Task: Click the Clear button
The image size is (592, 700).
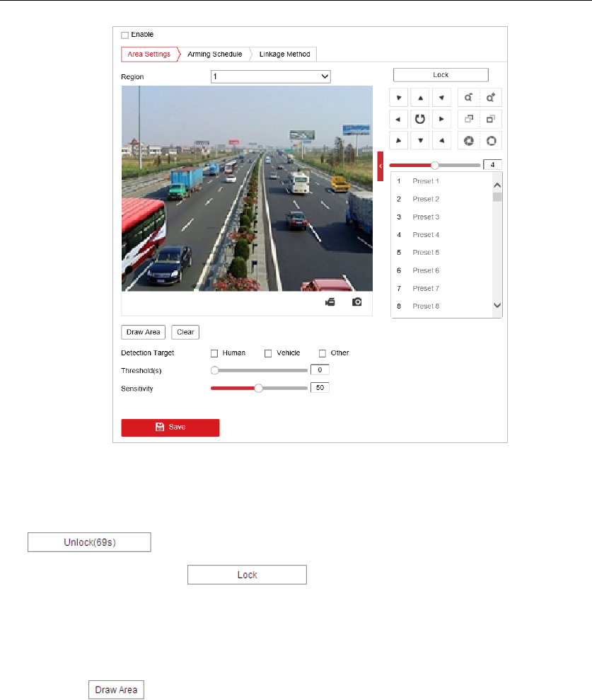Action: point(185,332)
